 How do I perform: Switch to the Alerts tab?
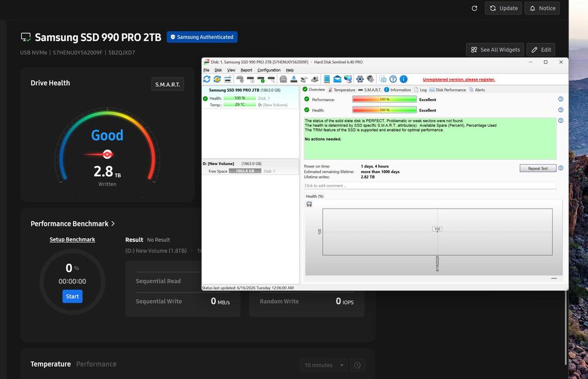coord(477,90)
